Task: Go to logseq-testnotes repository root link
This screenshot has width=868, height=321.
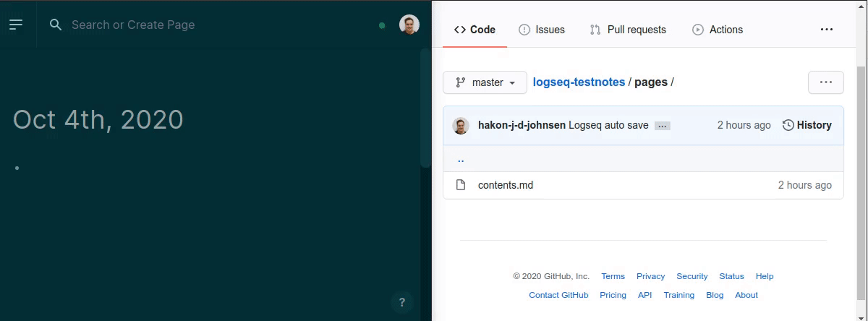Action: (579, 82)
